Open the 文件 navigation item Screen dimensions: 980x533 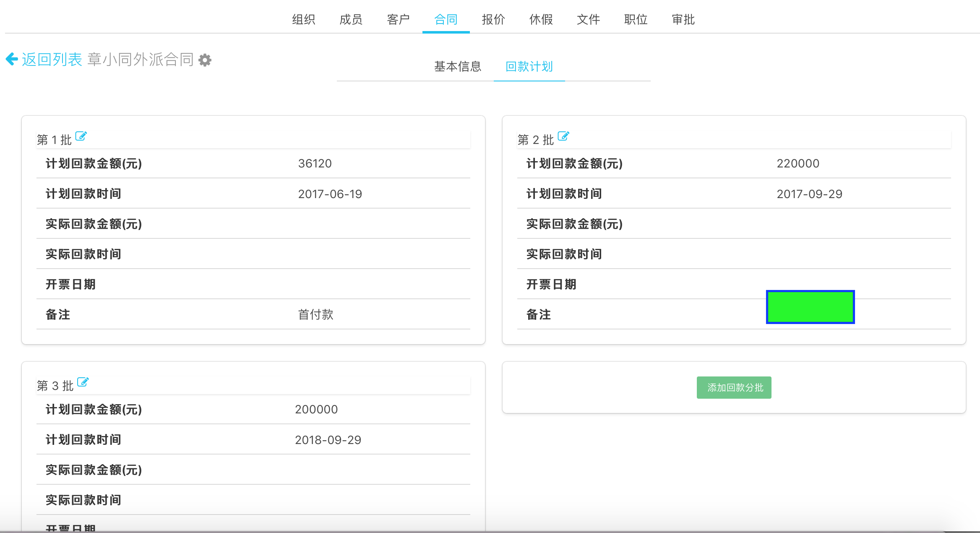(x=588, y=19)
